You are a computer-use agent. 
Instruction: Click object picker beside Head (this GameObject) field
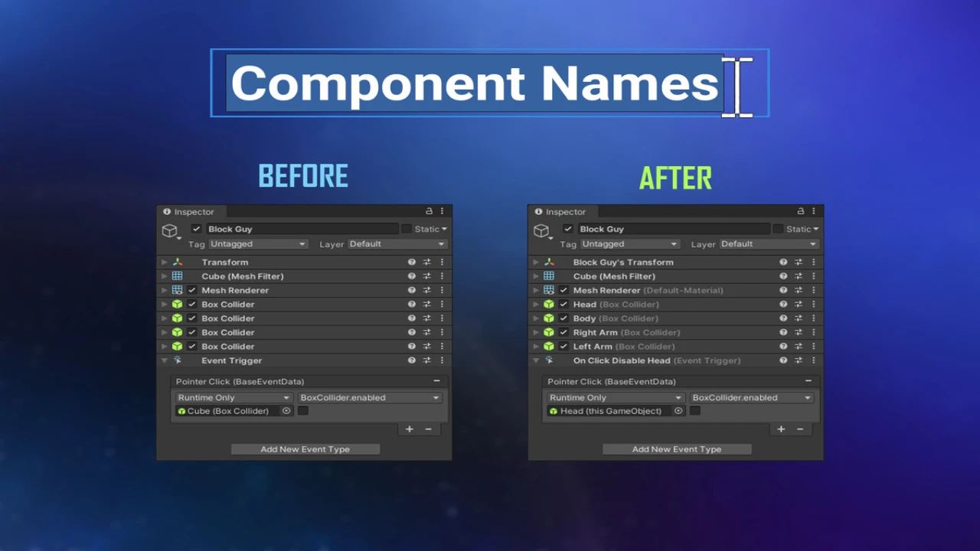(x=678, y=411)
